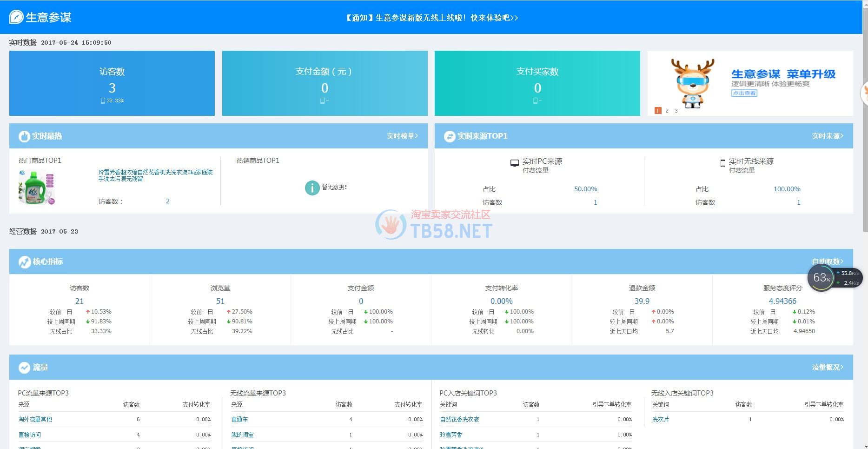This screenshot has width=868, height=449.
Task: Click the 实时最热 hand icon
Action: coord(24,136)
